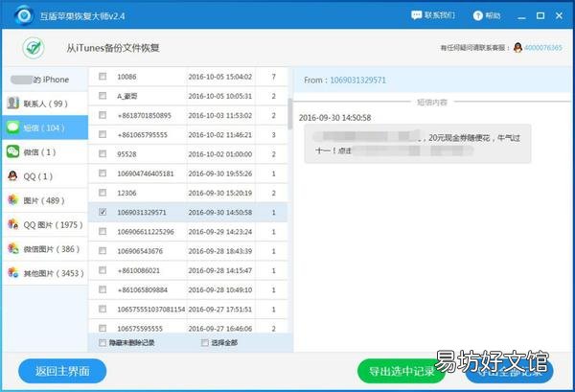Check the box for 106904746405181
This screenshot has height=392, width=575.
[x=103, y=173]
